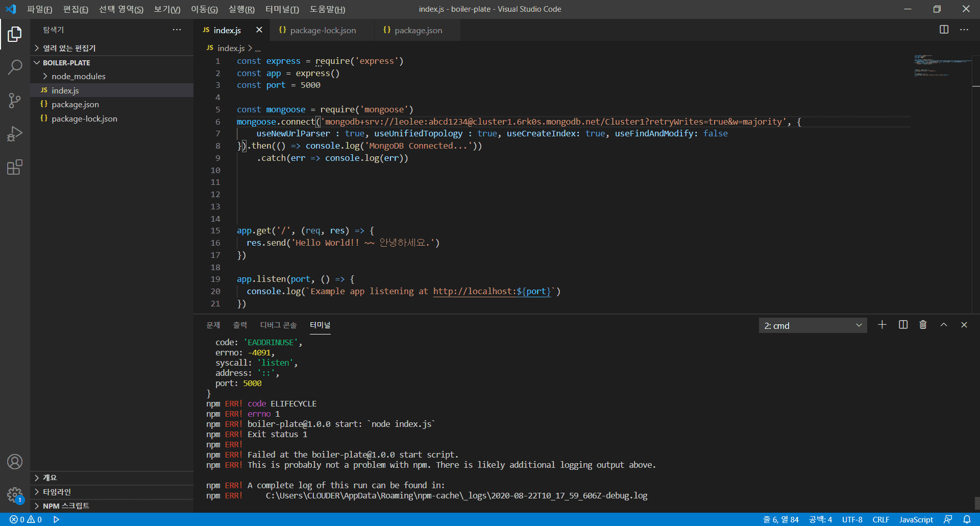The image size is (980, 526).
Task: Change encoding via UTF-8 status item
Action: pyautogui.click(x=852, y=519)
